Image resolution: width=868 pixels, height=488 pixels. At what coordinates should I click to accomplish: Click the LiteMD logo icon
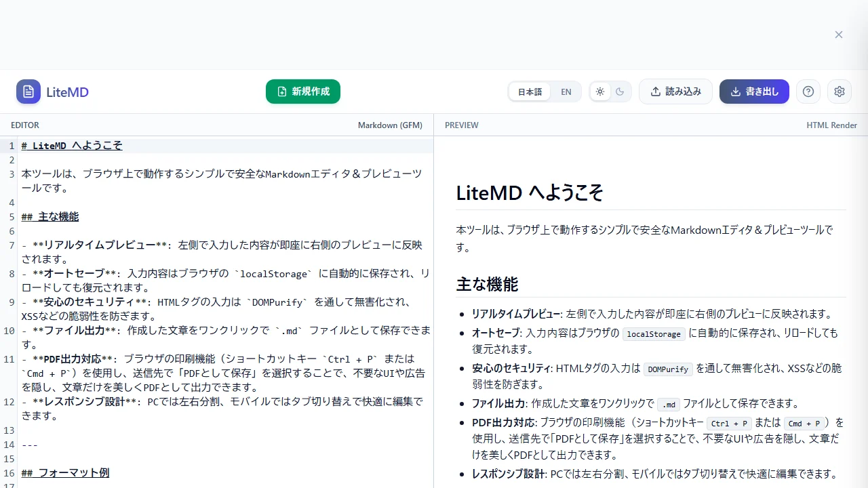28,91
